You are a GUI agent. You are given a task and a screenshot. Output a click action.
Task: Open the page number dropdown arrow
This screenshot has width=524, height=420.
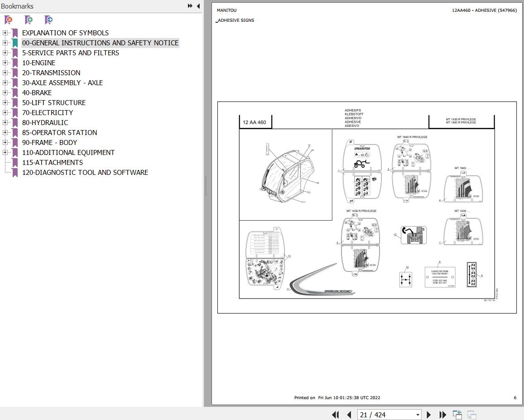click(x=418, y=415)
